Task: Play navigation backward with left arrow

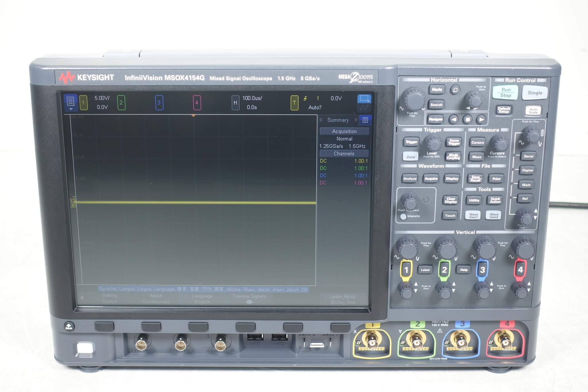Action: click(453, 119)
